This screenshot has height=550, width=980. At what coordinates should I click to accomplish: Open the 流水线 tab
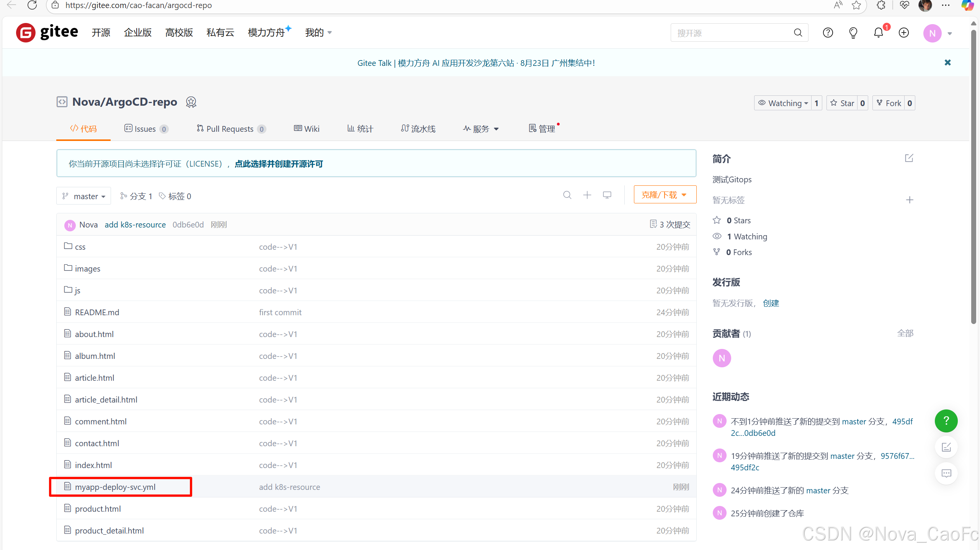pyautogui.click(x=418, y=129)
